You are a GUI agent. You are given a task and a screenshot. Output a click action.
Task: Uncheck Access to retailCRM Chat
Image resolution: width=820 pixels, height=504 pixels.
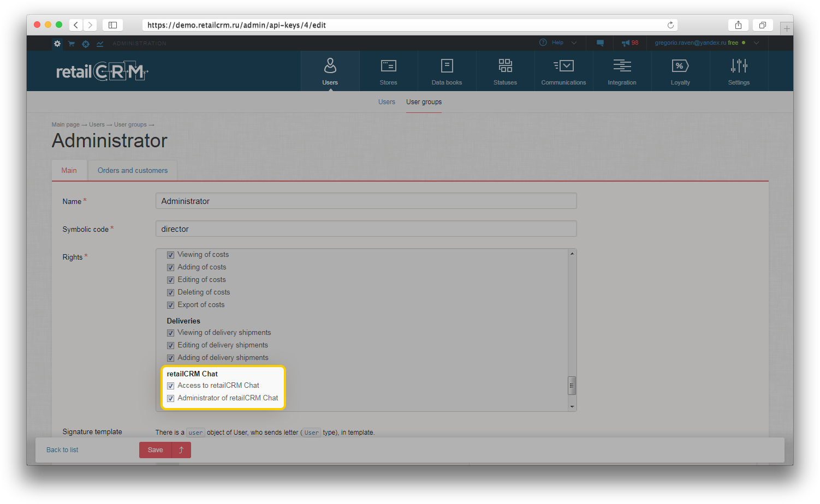click(x=170, y=386)
